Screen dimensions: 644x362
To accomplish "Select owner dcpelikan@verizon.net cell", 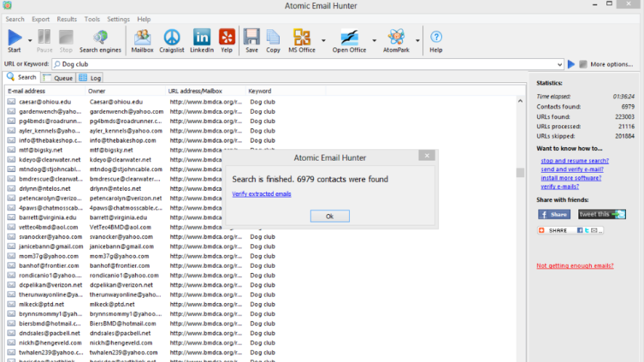I will (121, 285).
